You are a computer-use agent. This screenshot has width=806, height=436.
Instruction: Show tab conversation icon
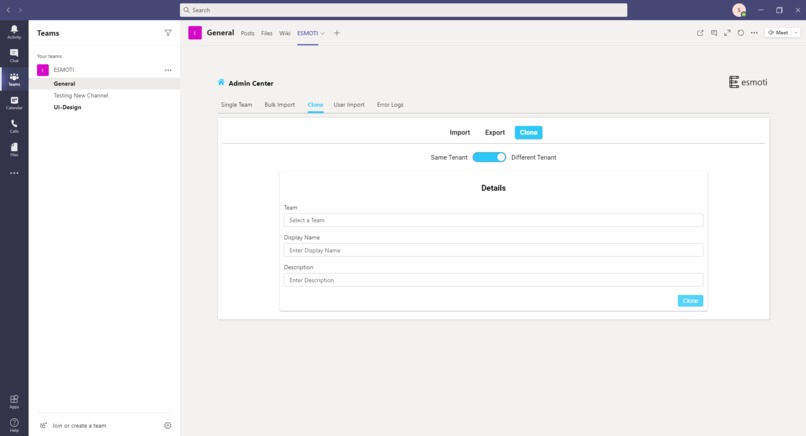(x=714, y=33)
